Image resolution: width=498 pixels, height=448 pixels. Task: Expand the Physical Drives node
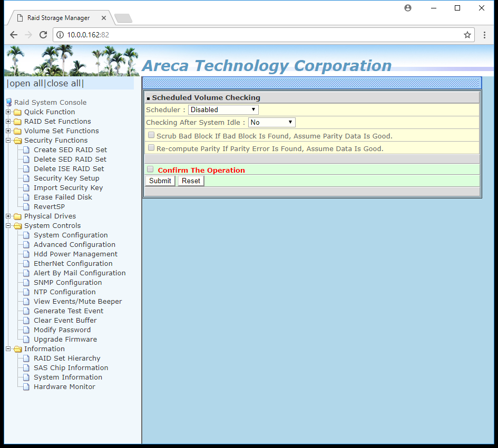pos(8,216)
